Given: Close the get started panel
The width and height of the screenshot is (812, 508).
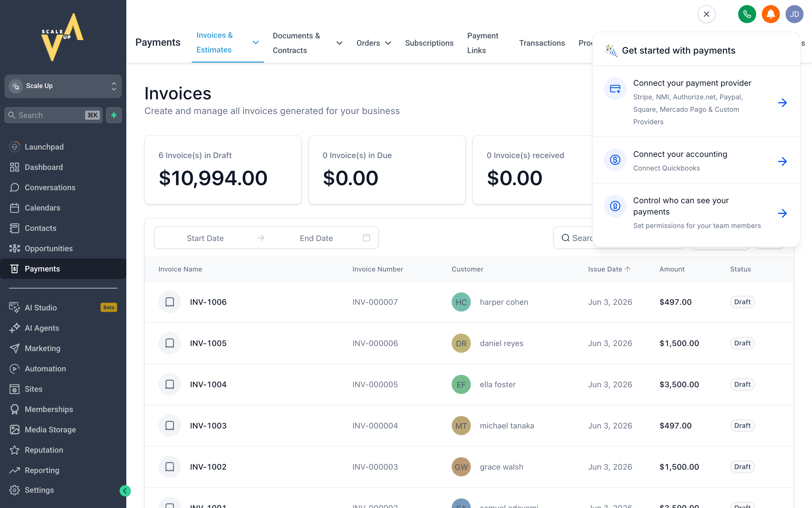Looking at the screenshot, I should point(706,14).
